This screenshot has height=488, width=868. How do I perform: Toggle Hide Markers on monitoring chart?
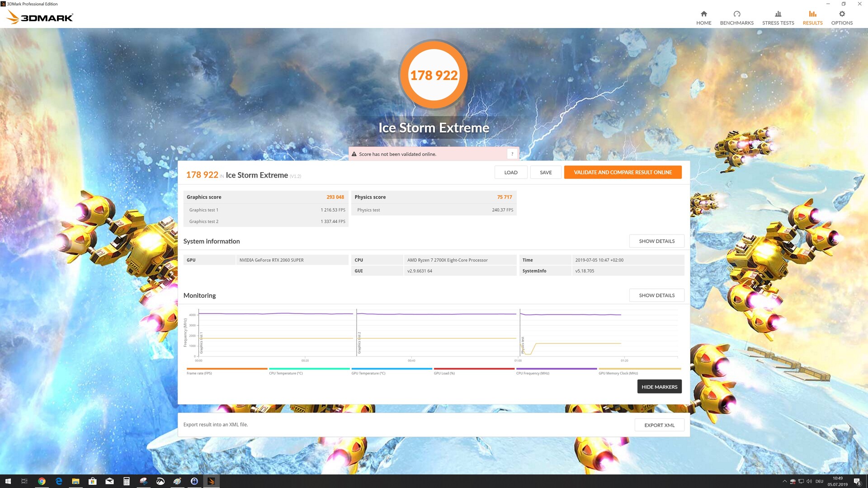[659, 387]
